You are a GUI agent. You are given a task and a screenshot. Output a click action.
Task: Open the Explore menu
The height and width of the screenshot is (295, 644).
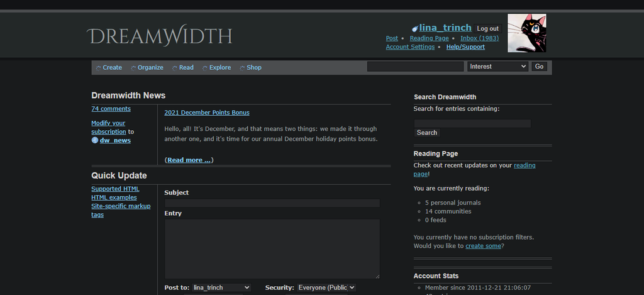point(220,67)
